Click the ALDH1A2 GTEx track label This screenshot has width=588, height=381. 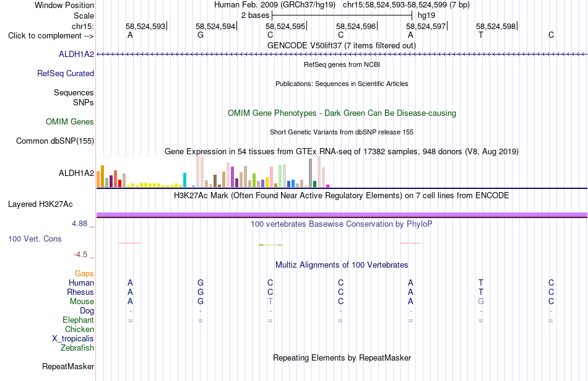pos(77,173)
